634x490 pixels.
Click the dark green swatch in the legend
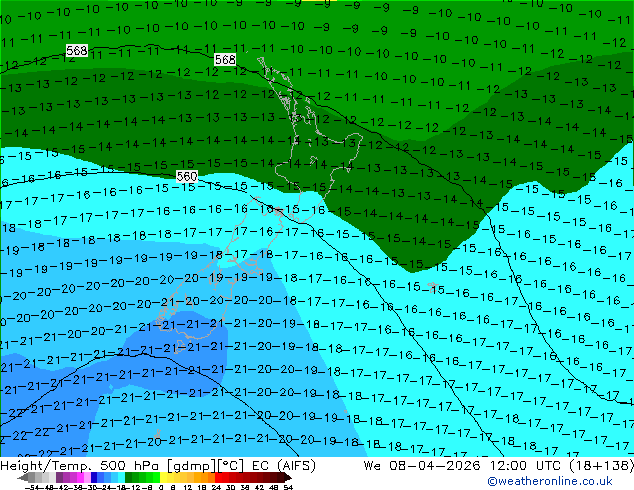pyautogui.click(x=129, y=477)
